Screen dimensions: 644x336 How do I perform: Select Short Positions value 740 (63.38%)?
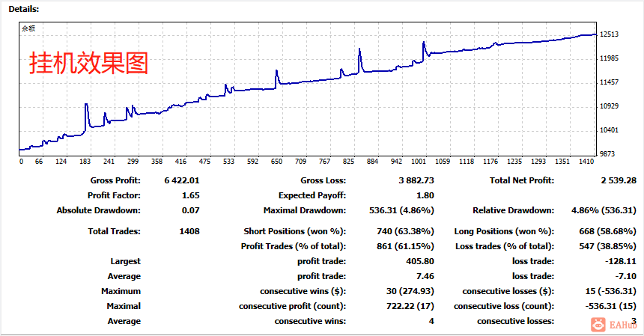405,231
